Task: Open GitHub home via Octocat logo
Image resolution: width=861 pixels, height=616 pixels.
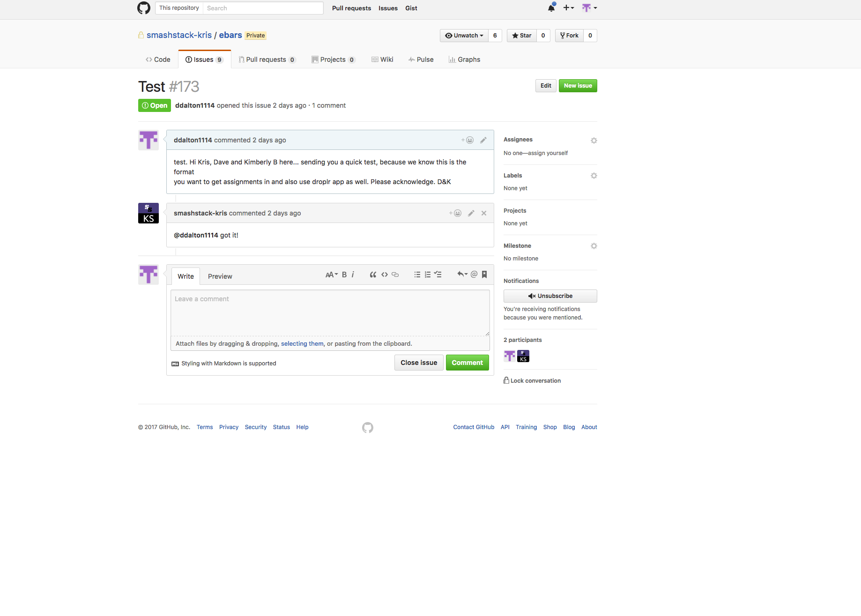Action: coord(144,8)
